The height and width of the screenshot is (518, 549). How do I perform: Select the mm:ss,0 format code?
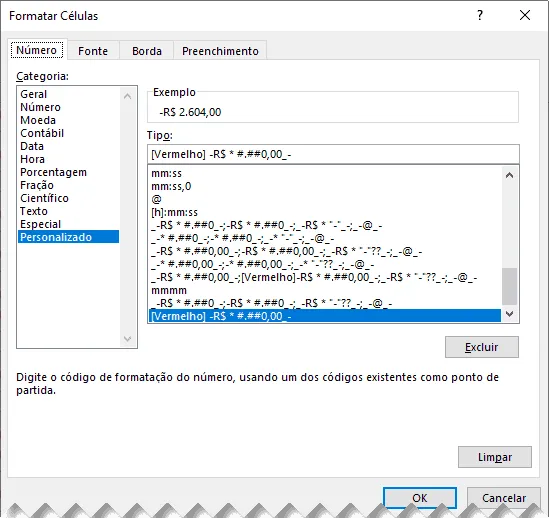(x=325, y=186)
